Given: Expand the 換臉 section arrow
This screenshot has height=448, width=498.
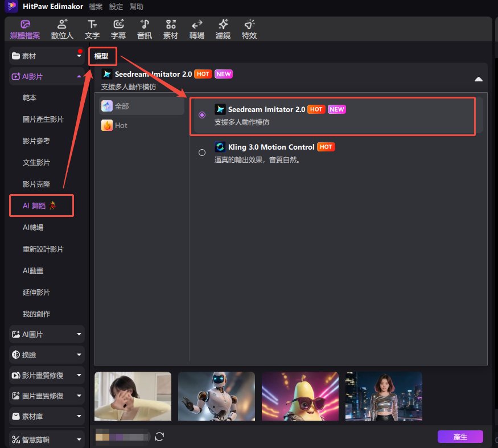Looking at the screenshot, I should click(x=79, y=355).
